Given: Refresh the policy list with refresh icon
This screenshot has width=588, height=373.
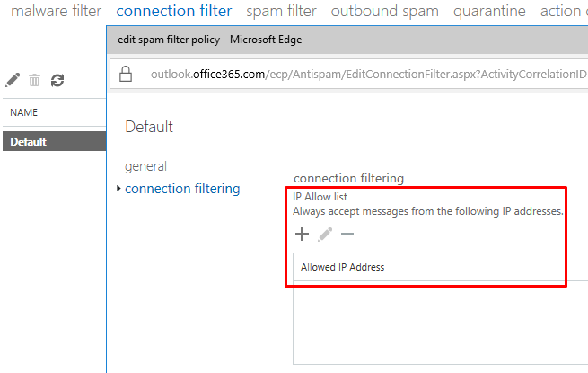Looking at the screenshot, I should click(57, 80).
